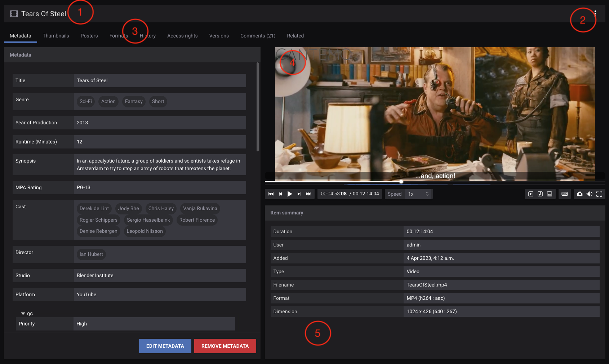Toggle the subtitles icon
The image size is (609, 364).
pos(550,194)
